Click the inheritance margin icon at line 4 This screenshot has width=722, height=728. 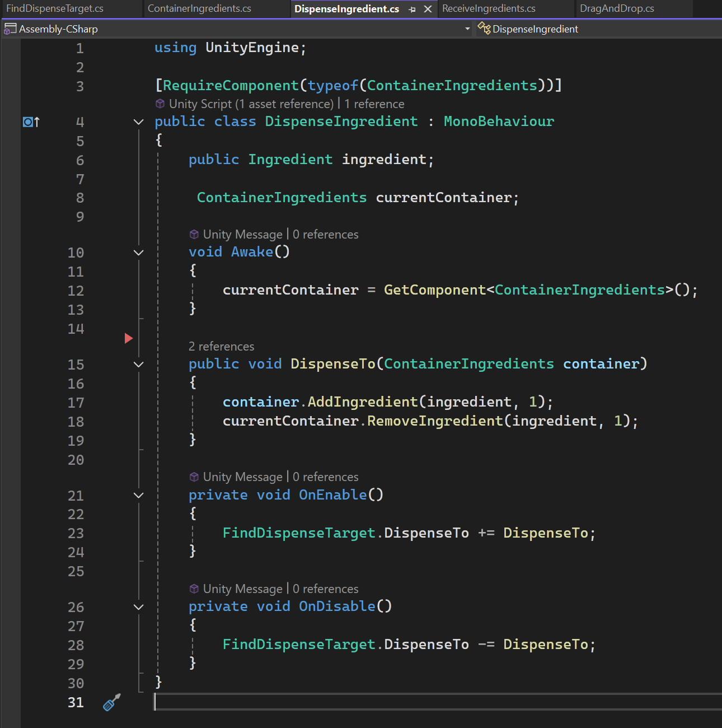(31, 122)
